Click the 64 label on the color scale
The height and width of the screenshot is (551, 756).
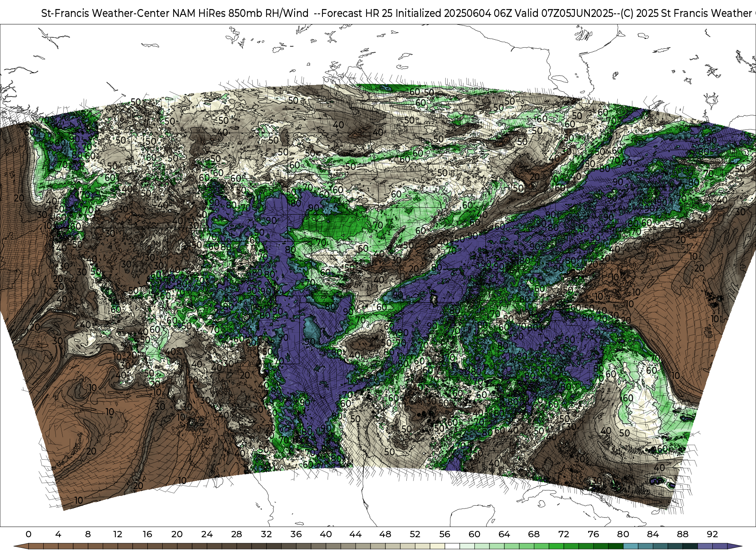504,534
